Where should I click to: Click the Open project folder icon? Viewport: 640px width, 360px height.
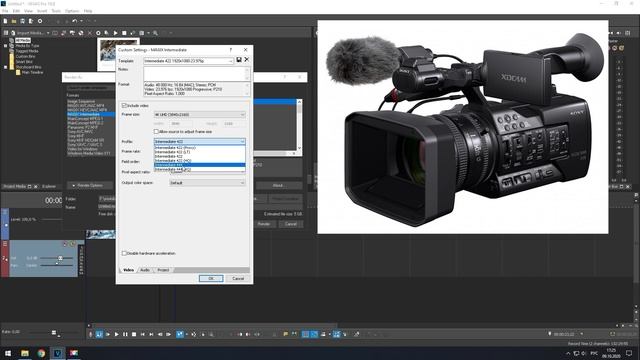(14, 21)
